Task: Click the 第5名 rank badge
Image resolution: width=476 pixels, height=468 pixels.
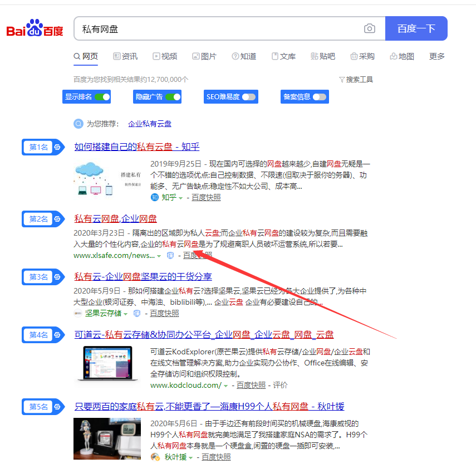Action: (43, 407)
